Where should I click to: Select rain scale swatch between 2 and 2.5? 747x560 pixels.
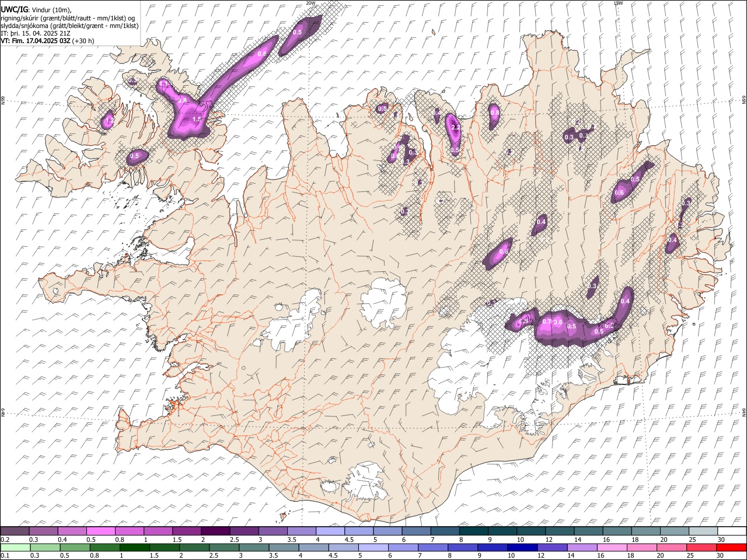coord(194,547)
